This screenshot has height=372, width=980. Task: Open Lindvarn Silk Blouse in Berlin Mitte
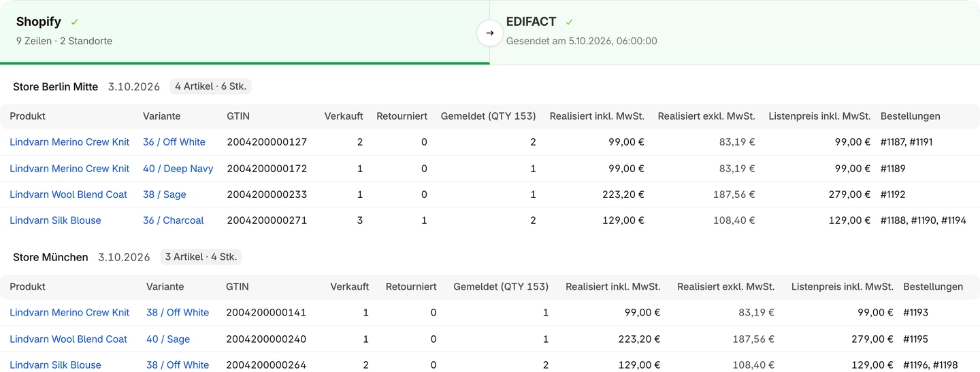click(x=55, y=220)
